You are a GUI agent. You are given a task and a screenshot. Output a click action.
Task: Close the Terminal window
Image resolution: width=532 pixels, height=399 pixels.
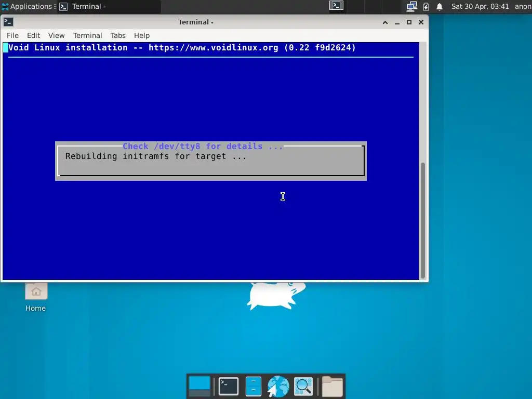[421, 22]
